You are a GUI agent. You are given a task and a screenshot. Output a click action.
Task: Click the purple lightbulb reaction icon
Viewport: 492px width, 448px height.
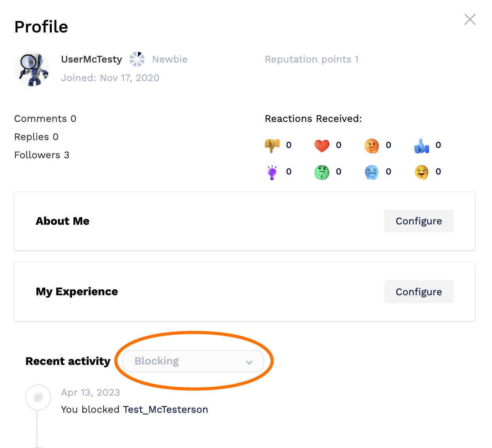pyautogui.click(x=272, y=172)
